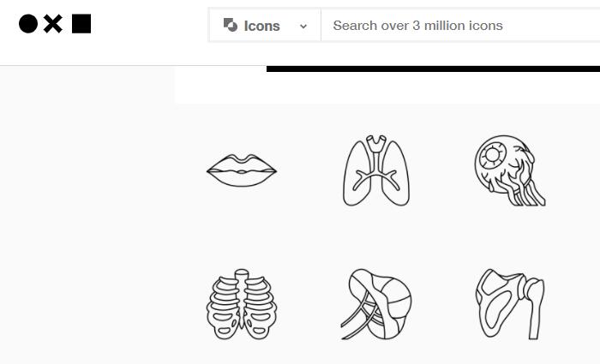Select the lungs icon
600x364 pixels.
[x=376, y=170]
